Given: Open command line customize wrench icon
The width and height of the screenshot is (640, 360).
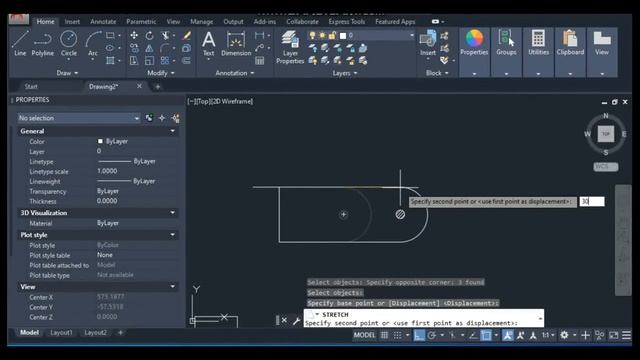Looking at the screenshot, I should [296, 321].
